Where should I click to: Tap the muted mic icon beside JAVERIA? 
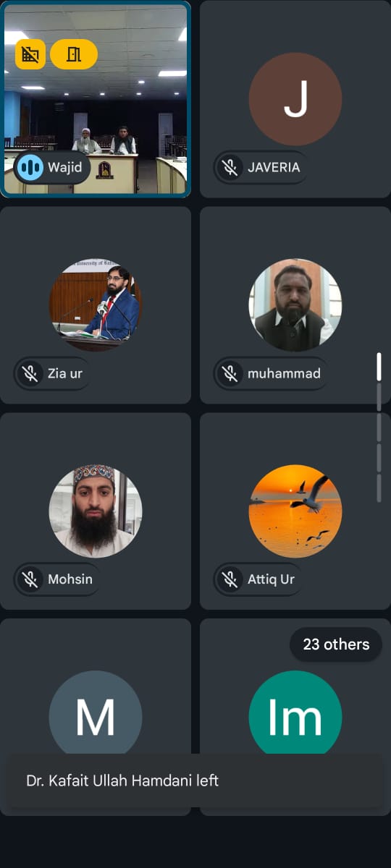230,168
